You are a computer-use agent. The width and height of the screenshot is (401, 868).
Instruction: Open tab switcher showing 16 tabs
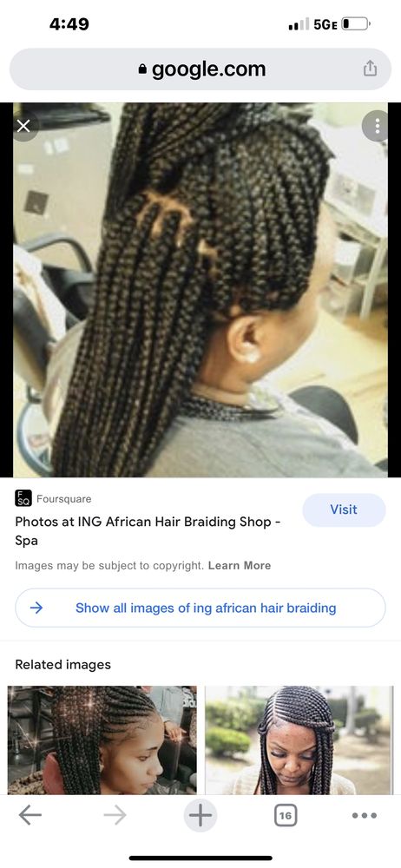pos(286,815)
